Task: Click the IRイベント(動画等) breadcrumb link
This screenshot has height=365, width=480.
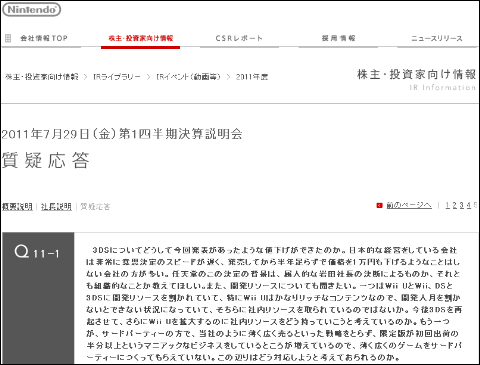Action: [188, 77]
